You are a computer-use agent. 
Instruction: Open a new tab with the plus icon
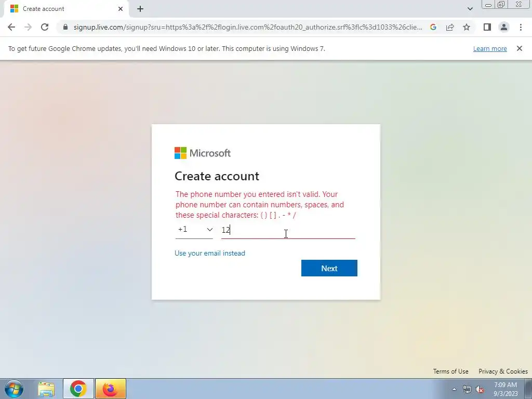pyautogui.click(x=140, y=9)
